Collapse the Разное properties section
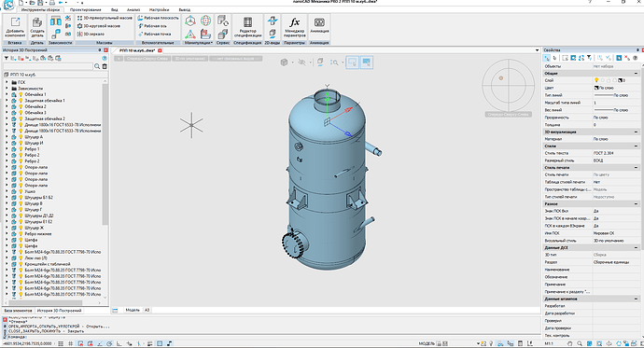Image resolution: width=644 pixels, height=348 pixels. [636, 204]
